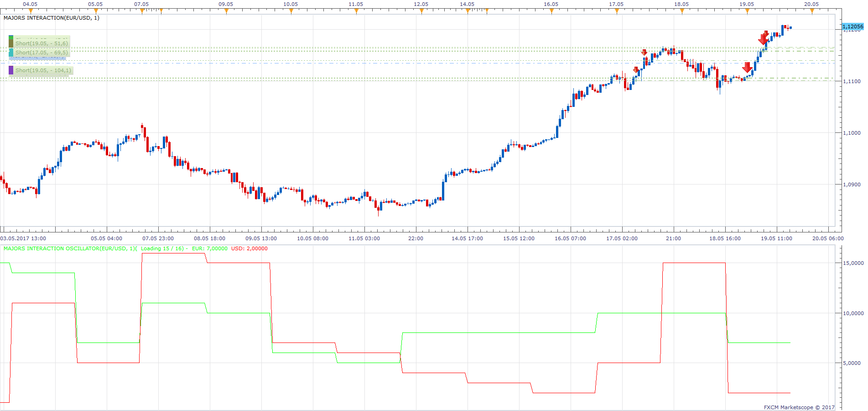
Task: Click the current price tag 1,12056
Action: tap(852, 26)
